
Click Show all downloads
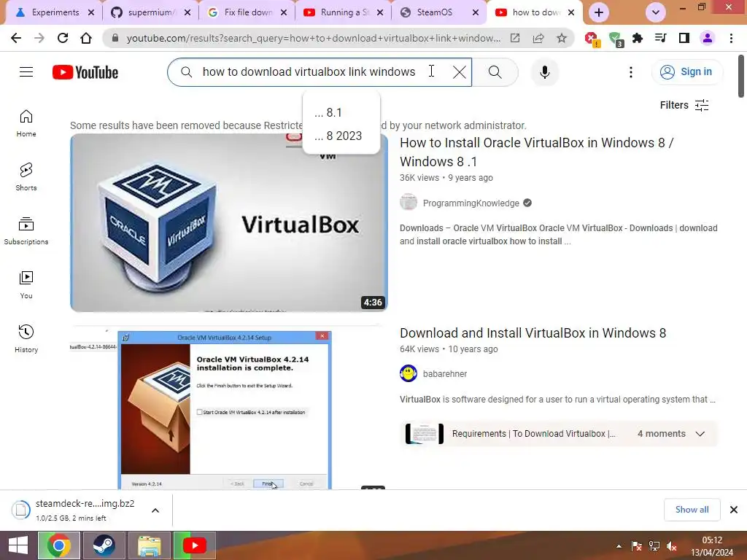[x=692, y=510]
